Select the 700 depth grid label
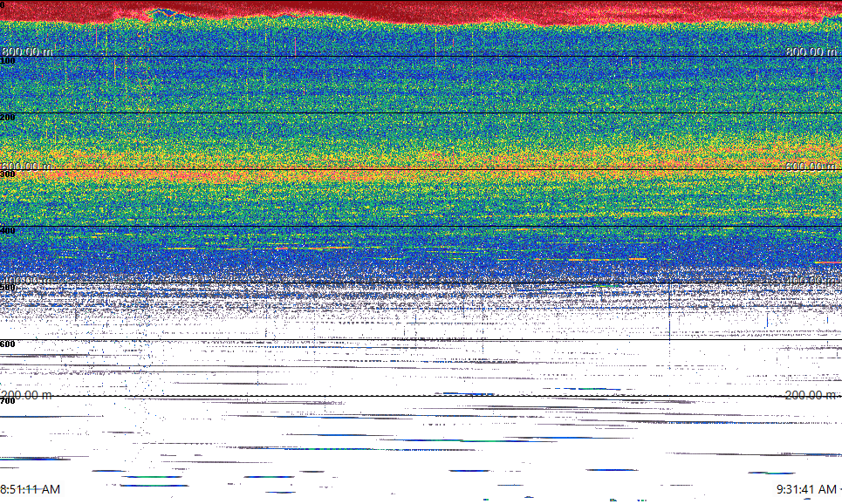The image size is (842, 504). 8,400
